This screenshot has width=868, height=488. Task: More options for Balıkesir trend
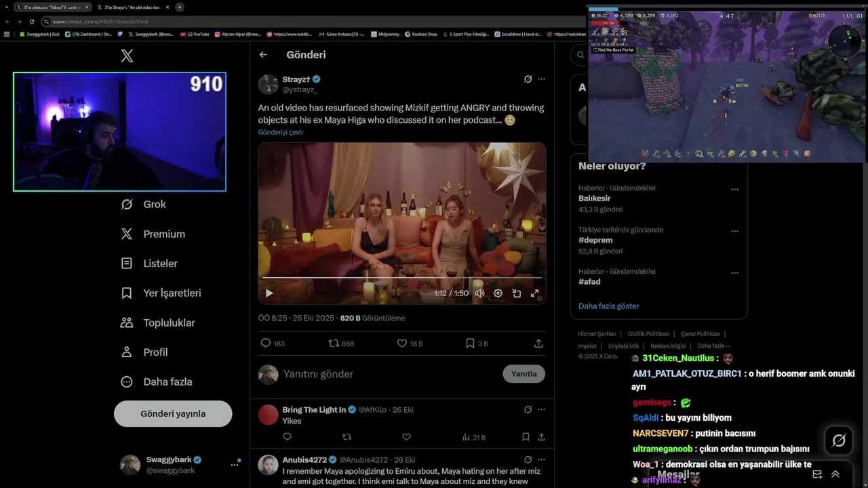click(734, 189)
